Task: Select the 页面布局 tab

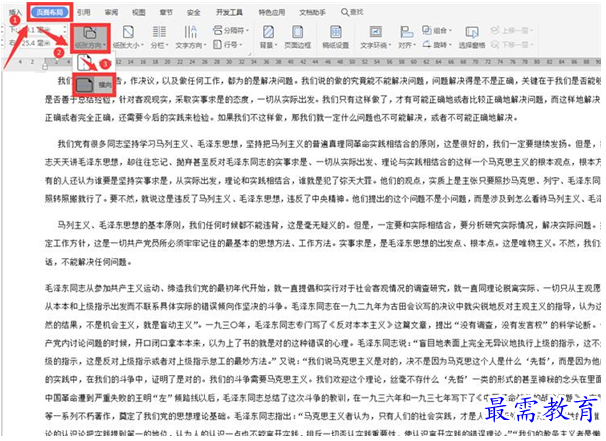Action: [x=49, y=12]
